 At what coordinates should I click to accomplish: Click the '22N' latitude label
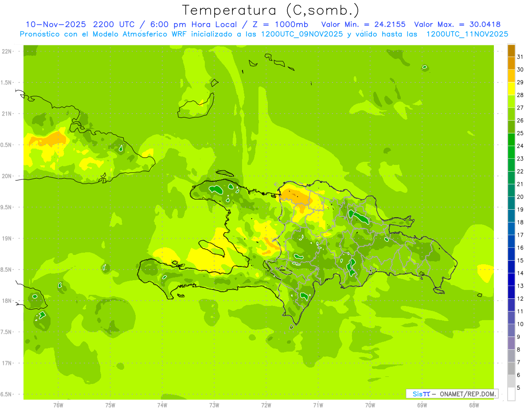pos(6,51)
